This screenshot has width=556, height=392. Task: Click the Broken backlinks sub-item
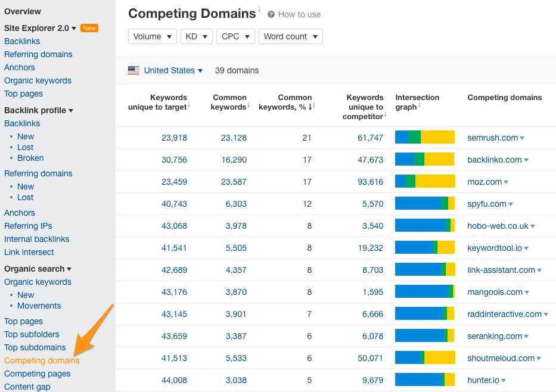click(x=30, y=158)
